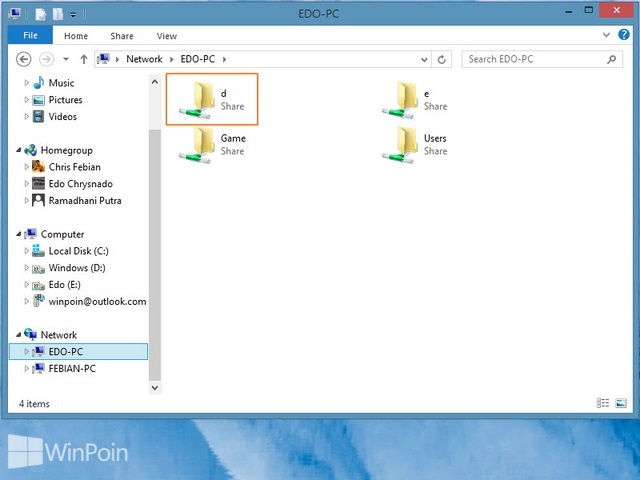Click the system icon in the title bar
The image size is (640, 480).
pyautogui.click(x=14, y=14)
